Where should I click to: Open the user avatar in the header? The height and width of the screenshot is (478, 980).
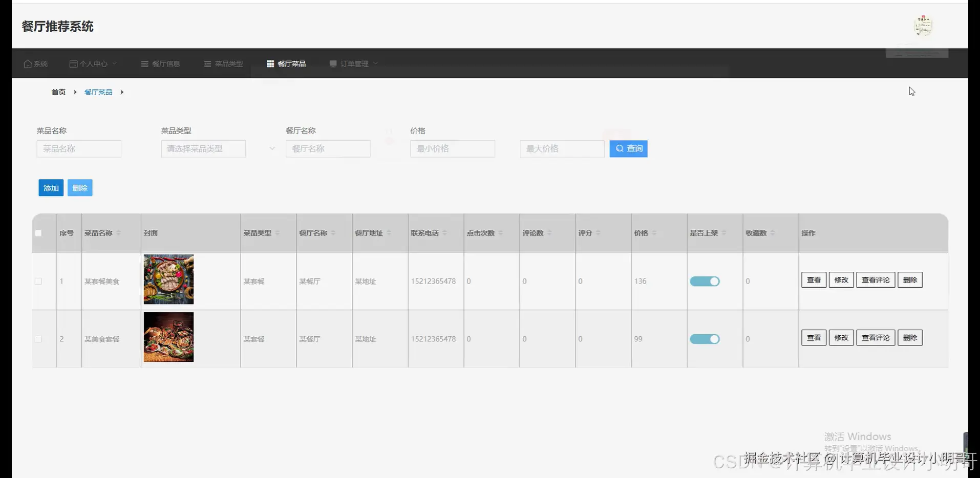(x=923, y=26)
